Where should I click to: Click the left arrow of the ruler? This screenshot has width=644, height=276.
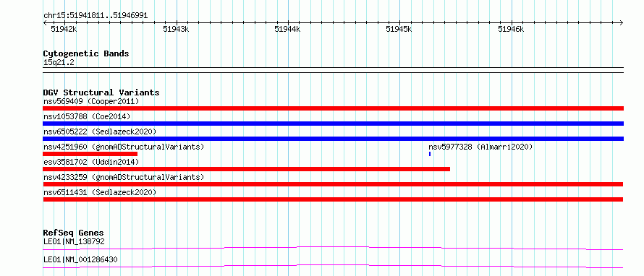click(x=45, y=22)
